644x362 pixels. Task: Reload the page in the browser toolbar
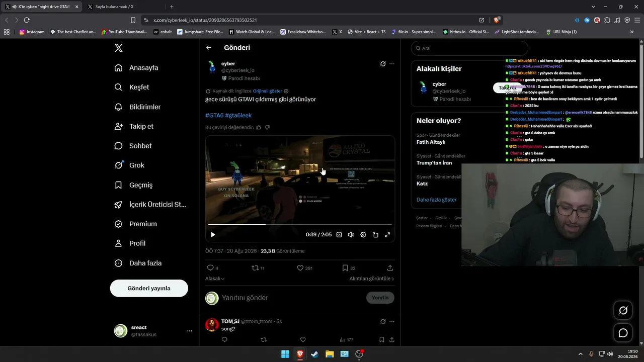(x=27, y=20)
